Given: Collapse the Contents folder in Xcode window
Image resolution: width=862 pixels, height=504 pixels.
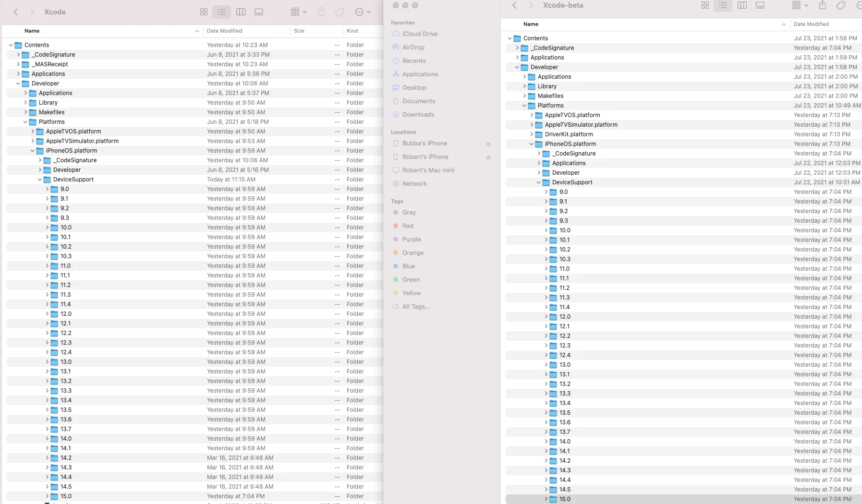Looking at the screenshot, I should click(11, 45).
